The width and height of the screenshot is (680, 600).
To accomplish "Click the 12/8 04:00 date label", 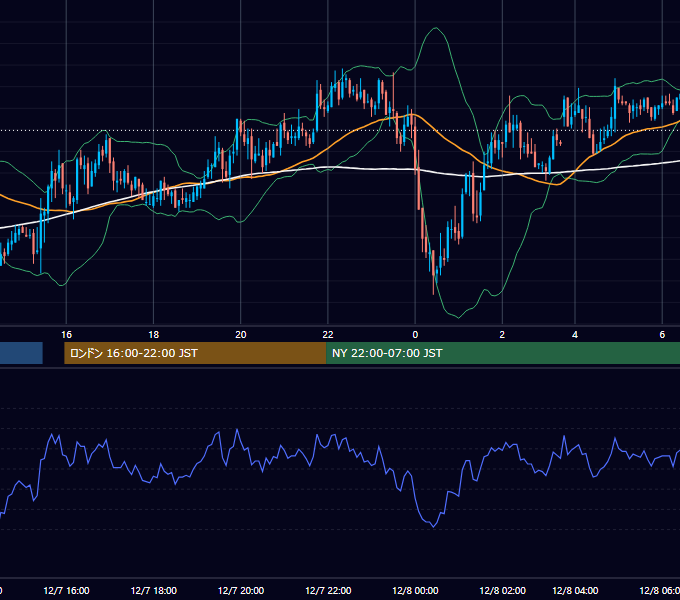I will [x=575, y=590].
